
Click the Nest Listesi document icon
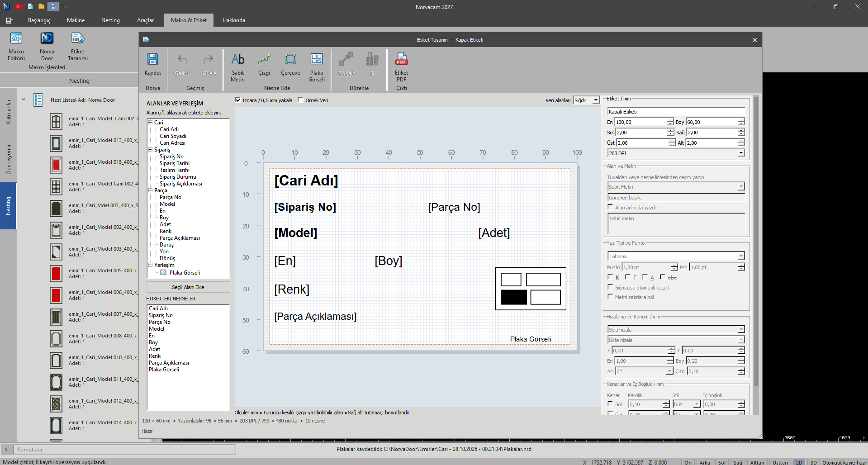click(x=38, y=100)
